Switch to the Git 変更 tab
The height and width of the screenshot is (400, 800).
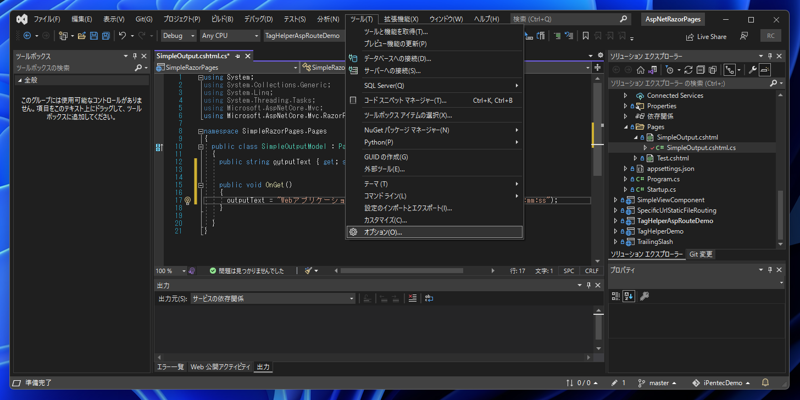pyautogui.click(x=701, y=254)
